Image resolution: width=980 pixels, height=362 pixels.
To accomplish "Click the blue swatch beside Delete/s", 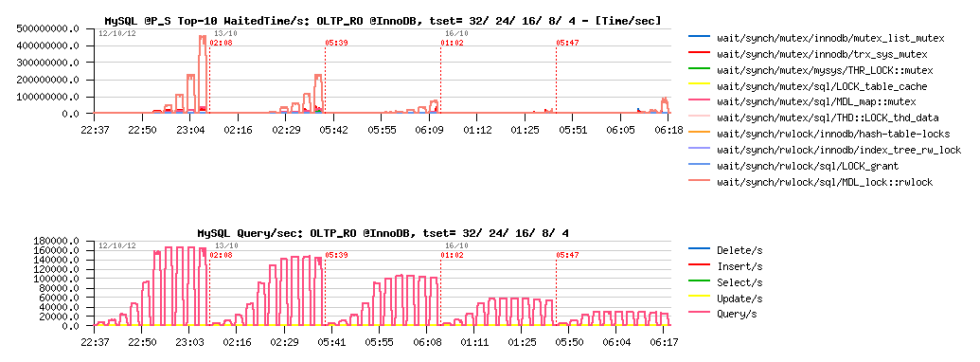I will [699, 250].
